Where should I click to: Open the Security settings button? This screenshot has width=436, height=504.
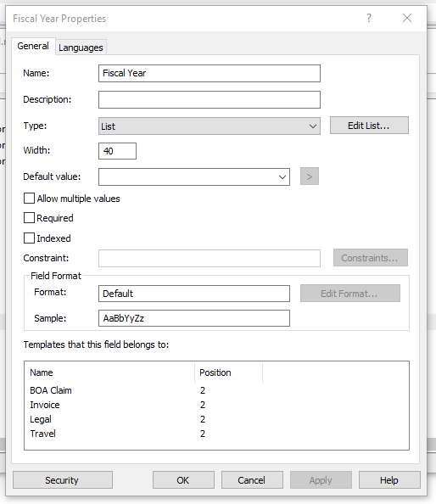tap(63, 480)
